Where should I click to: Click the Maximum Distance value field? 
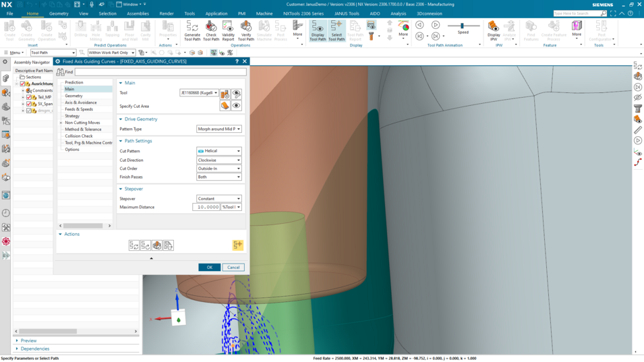(206, 207)
